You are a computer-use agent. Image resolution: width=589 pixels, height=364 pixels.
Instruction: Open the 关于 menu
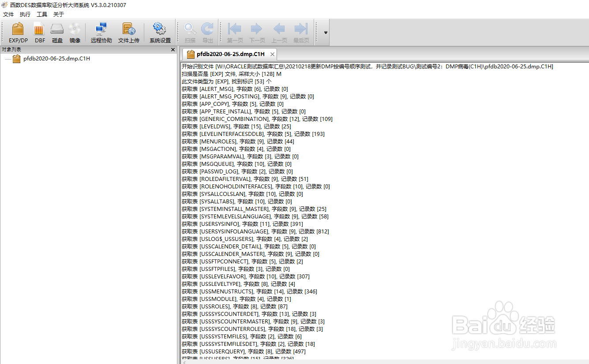coord(59,15)
